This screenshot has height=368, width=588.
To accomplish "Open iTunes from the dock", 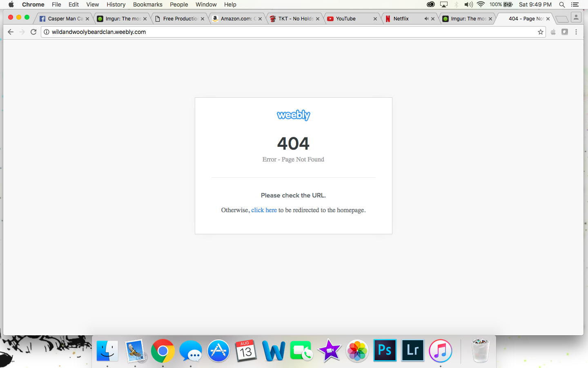I will tap(440, 351).
